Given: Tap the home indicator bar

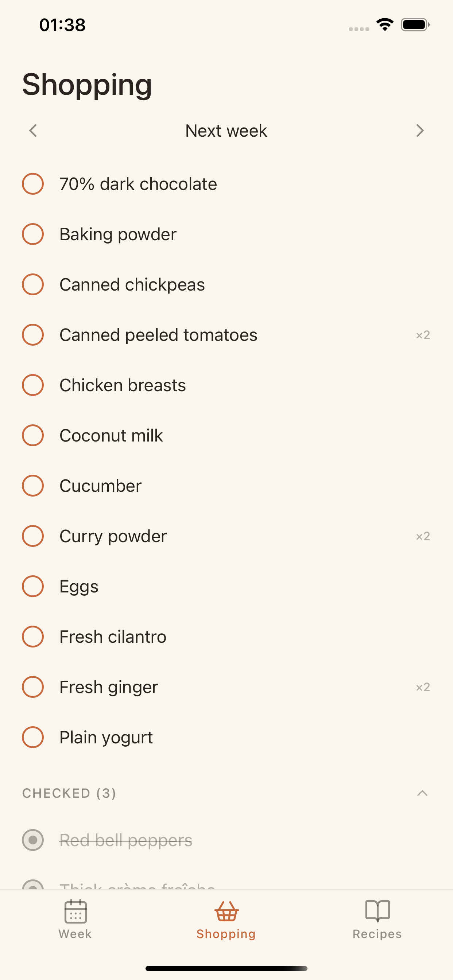Looking at the screenshot, I should pos(226,968).
